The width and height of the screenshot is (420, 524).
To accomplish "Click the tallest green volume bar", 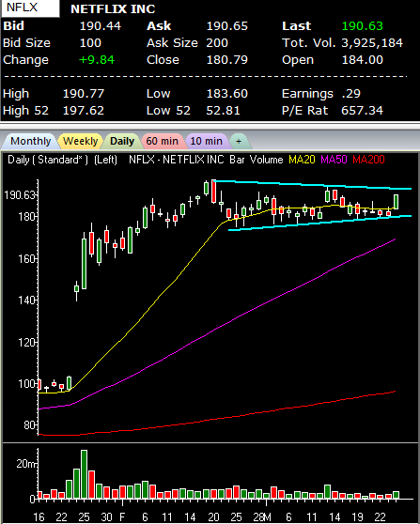I will point(84,474).
